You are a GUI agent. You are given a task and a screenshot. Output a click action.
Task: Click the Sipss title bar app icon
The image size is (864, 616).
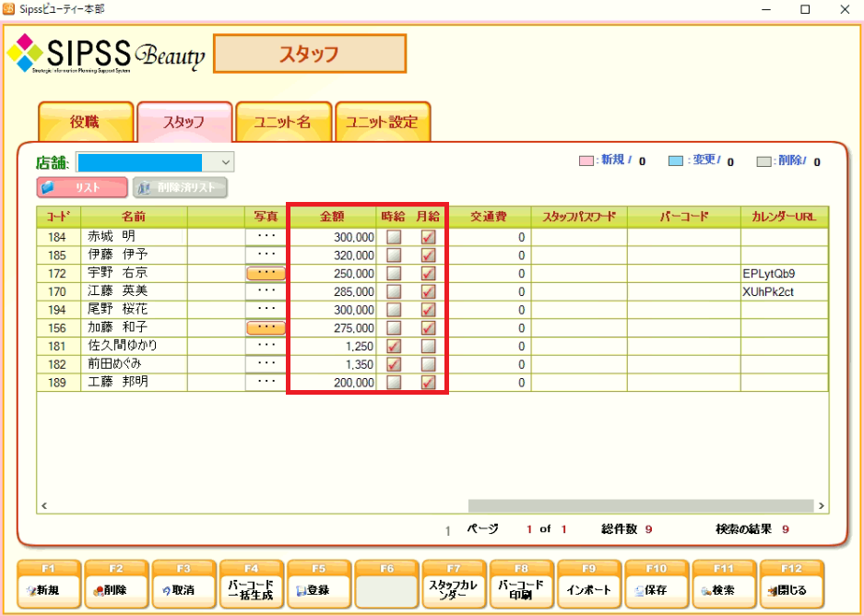pyautogui.click(x=9, y=9)
